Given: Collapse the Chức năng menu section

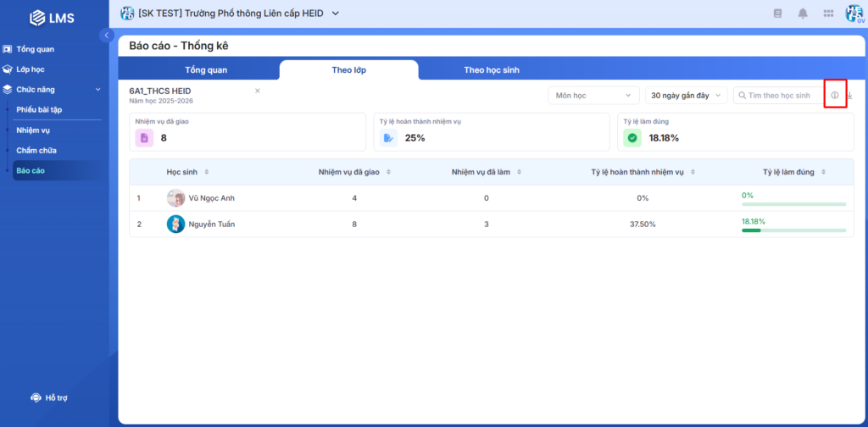Looking at the screenshot, I should click(x=97, y=89).
